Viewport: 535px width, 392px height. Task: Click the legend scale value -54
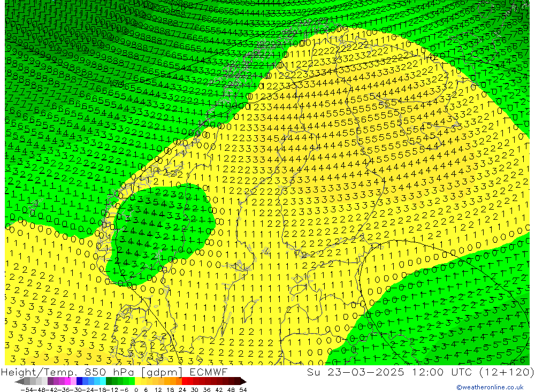point(26,389)
